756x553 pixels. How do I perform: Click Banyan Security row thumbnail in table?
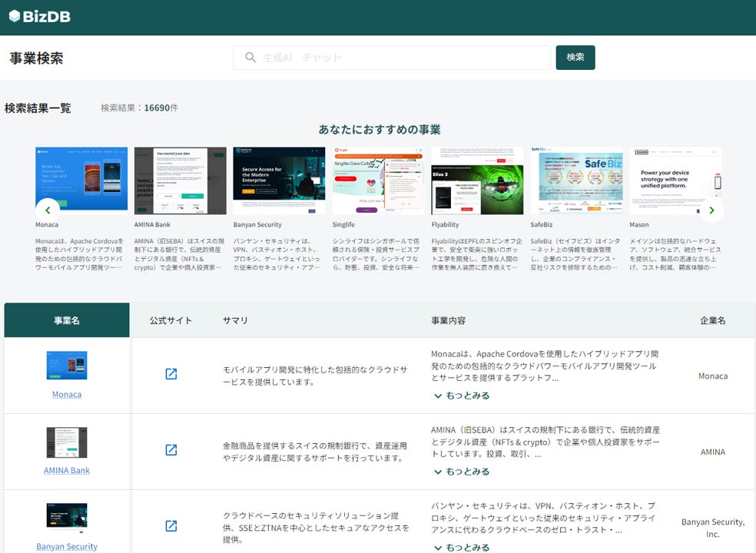(x=67, y=518)
